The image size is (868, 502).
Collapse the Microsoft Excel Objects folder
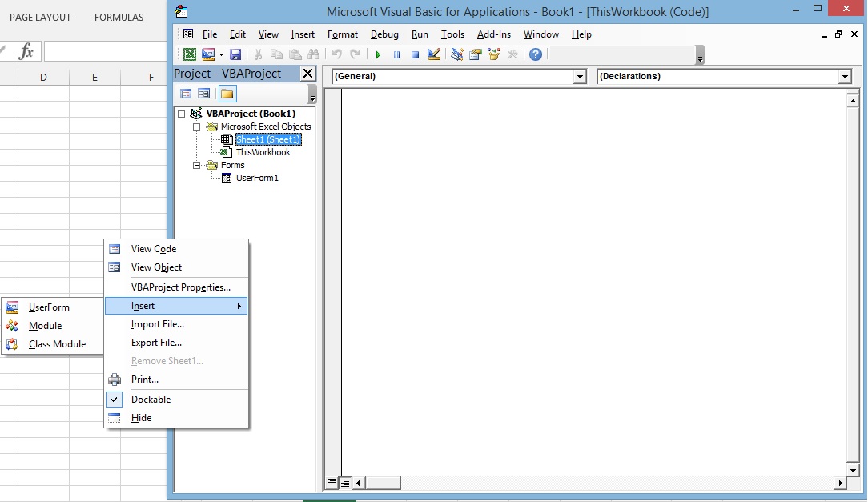(x=196, y=127)
